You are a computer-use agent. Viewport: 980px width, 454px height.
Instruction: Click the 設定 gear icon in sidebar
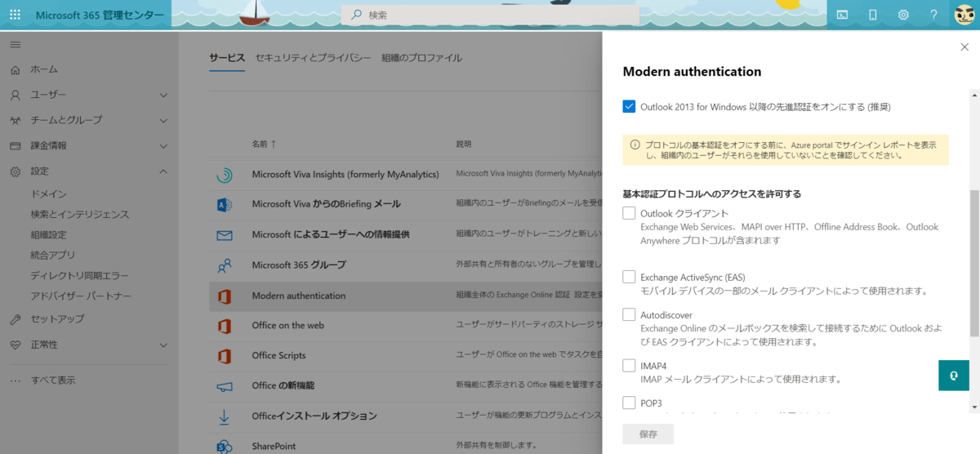pos(16,171)
